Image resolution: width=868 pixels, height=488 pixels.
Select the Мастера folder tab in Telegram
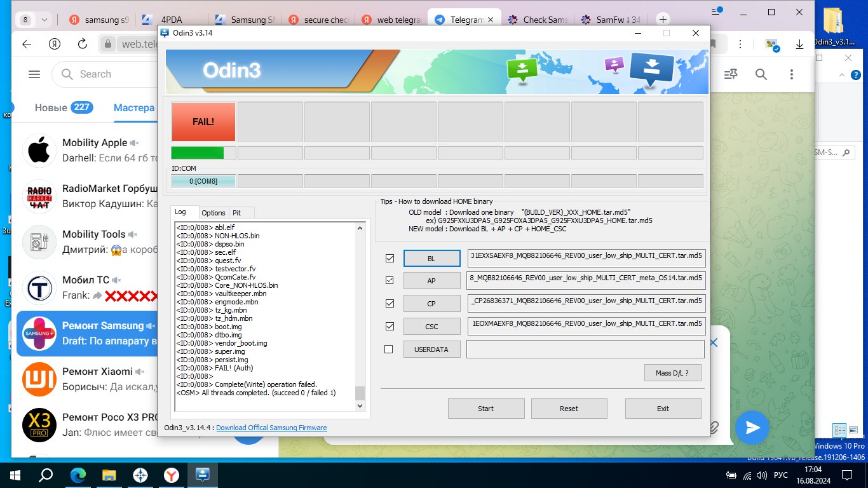coord(134,107)
